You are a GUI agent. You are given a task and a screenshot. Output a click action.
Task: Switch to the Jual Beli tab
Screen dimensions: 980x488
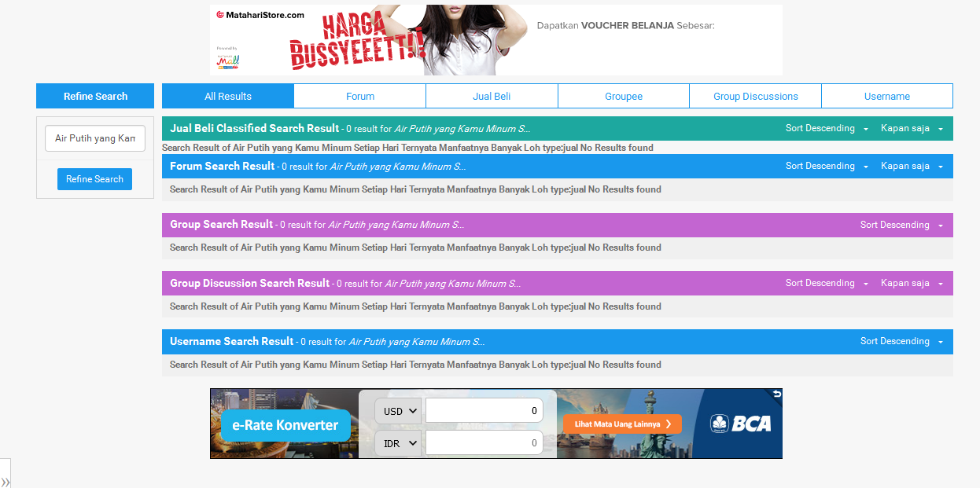point(492,97)
